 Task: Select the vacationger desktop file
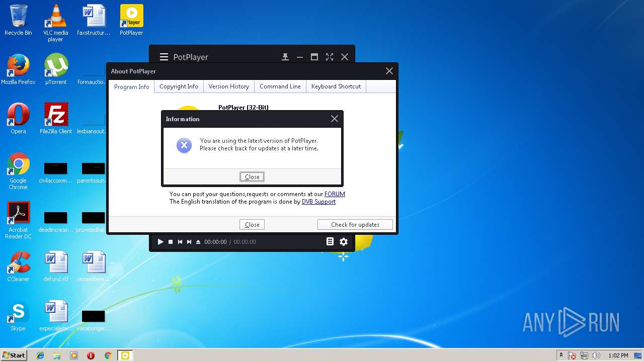click(94, 320)
